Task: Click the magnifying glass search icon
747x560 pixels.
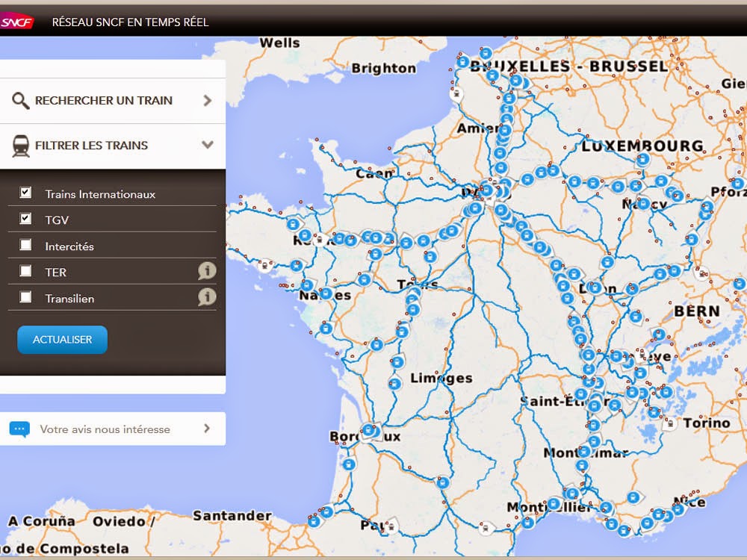Action: pyautogui.click(x=20, y=101)
